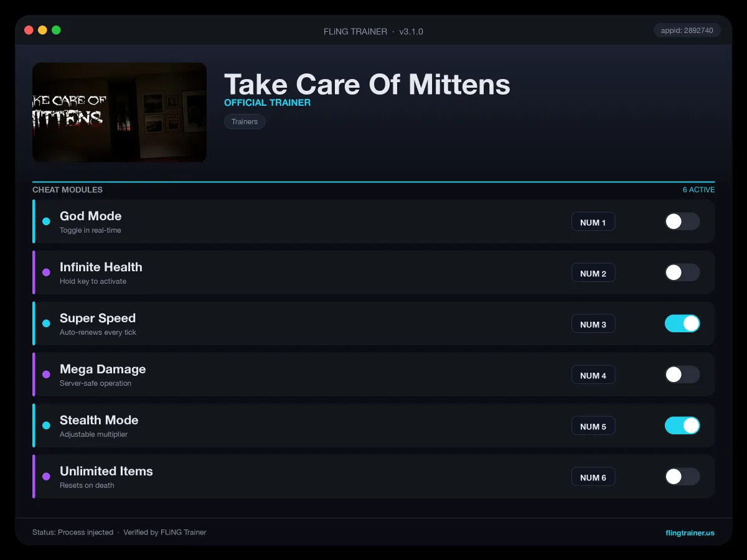Click the purple dot next to Mega Damage
Viewport: 747px width, 560px height.
pos(46,375)
